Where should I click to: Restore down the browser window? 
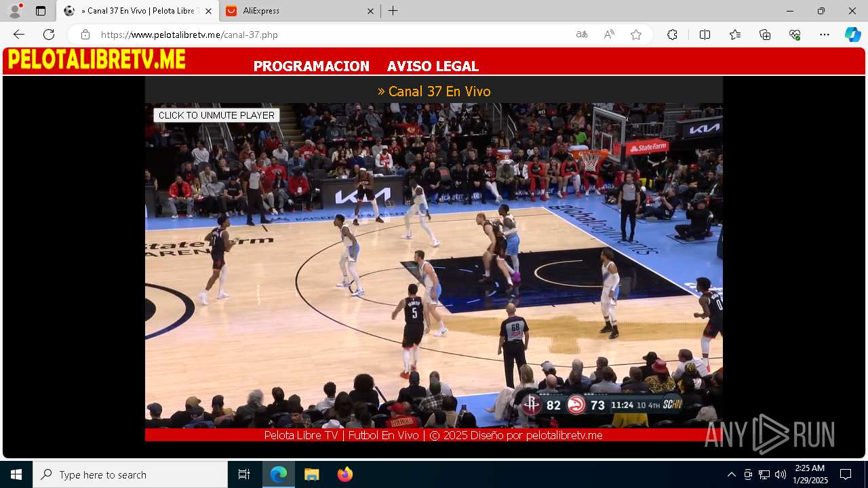[821, 11]
